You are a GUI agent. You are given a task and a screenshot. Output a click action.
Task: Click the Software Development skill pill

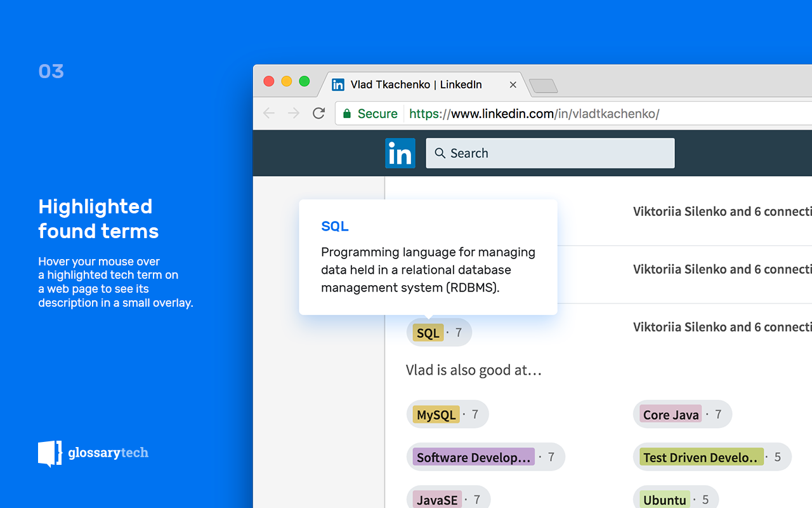485,457
